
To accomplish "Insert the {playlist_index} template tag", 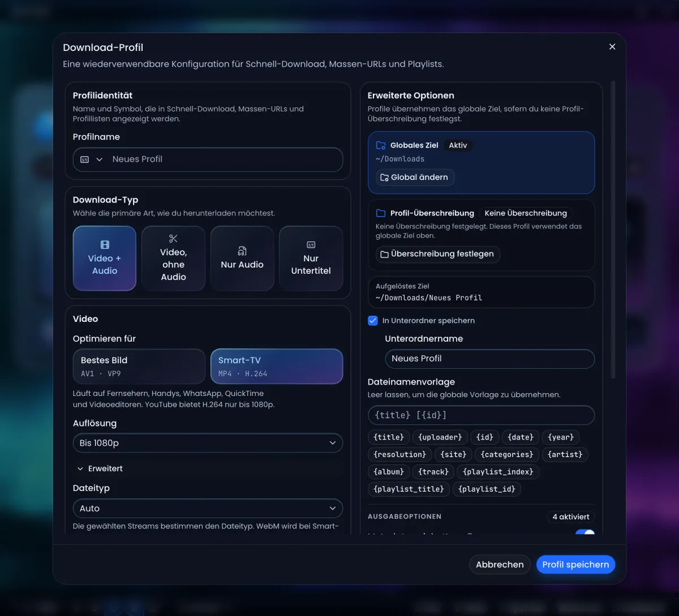I will [498, 472].
